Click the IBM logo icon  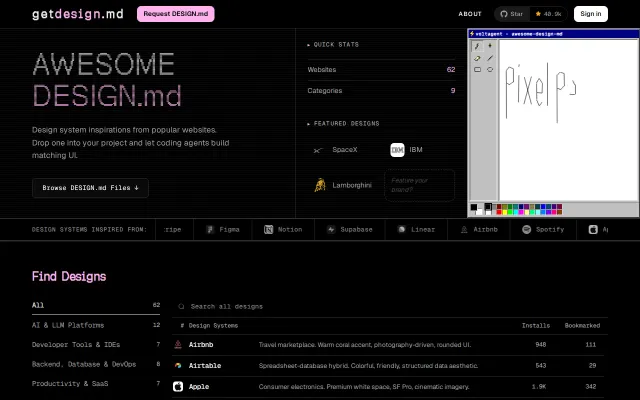397,150
